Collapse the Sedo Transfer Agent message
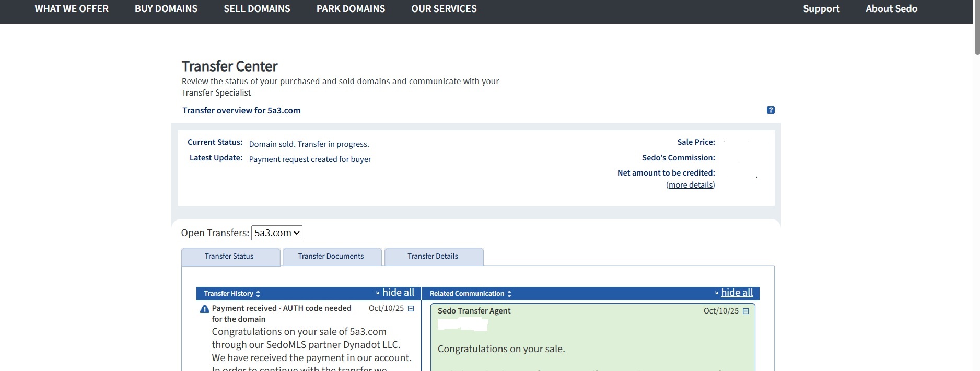This screenshot has height=371, width=980. [745, 311]
